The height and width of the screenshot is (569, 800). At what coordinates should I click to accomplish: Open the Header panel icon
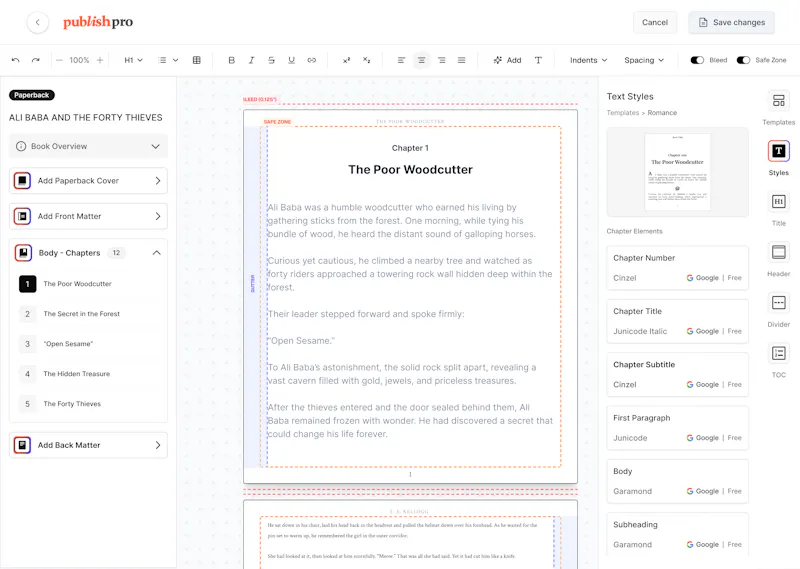click(x=779, y=252)
